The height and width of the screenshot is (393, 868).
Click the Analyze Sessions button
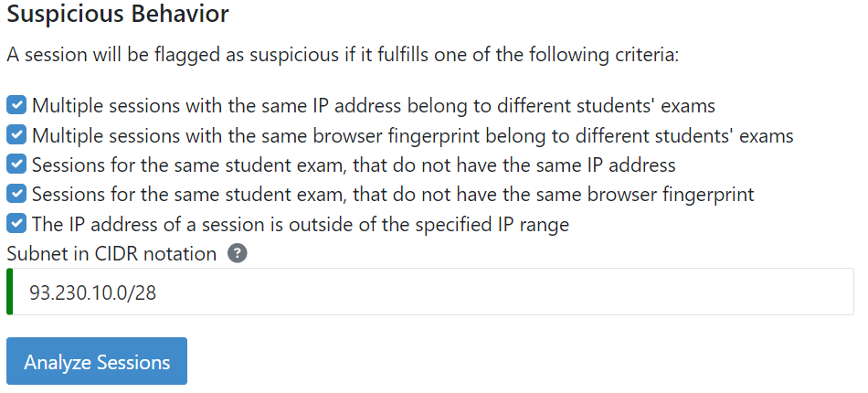point(97,362)
